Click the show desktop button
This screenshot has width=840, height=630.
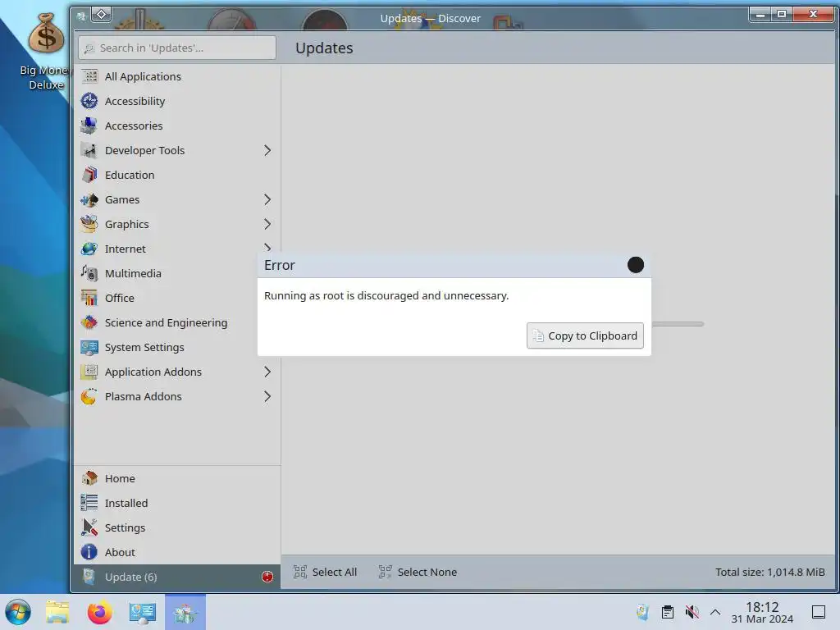[x=819, y=612]
